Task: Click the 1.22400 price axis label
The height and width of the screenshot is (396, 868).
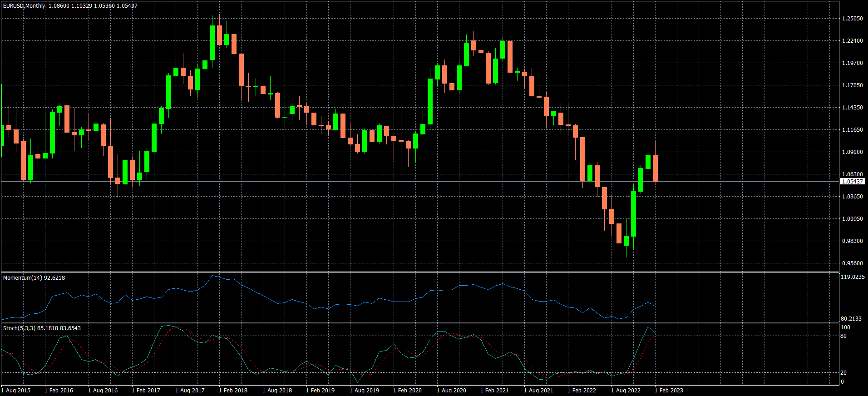Action: (852, 41)
